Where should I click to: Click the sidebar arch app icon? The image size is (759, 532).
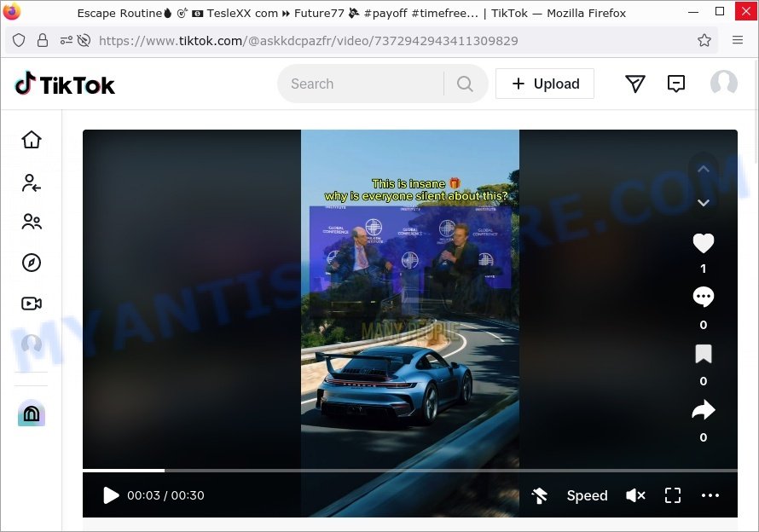[32, 413]
